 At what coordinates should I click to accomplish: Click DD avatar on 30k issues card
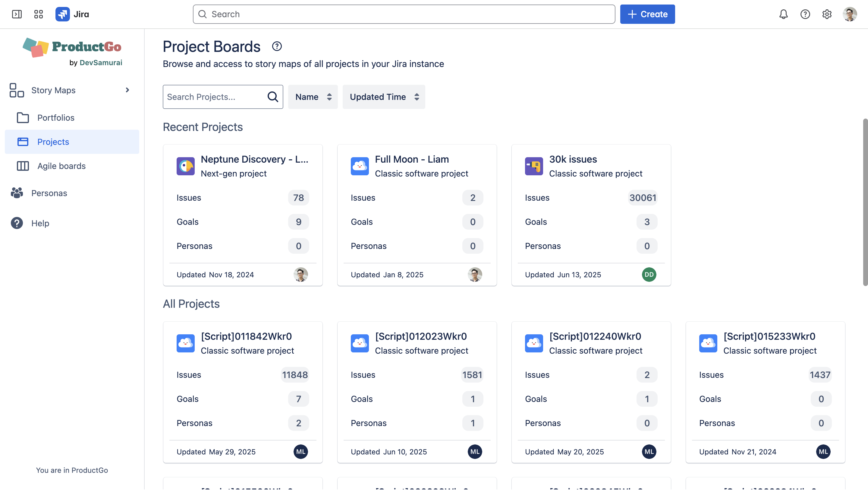point(649,275)
